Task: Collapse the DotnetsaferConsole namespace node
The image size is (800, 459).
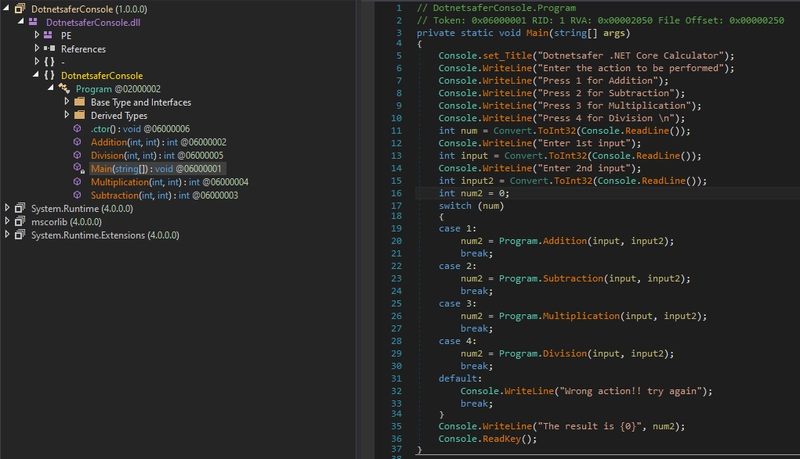Action: [36, 74]
